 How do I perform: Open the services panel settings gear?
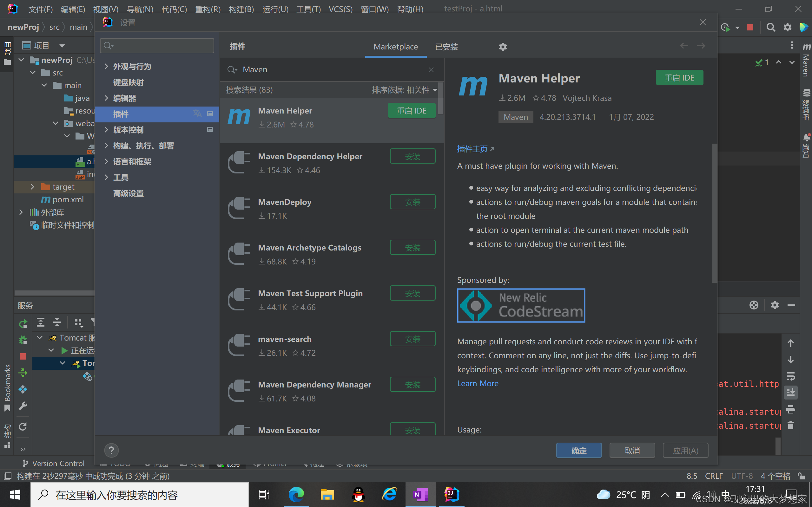tap(775, 305)
